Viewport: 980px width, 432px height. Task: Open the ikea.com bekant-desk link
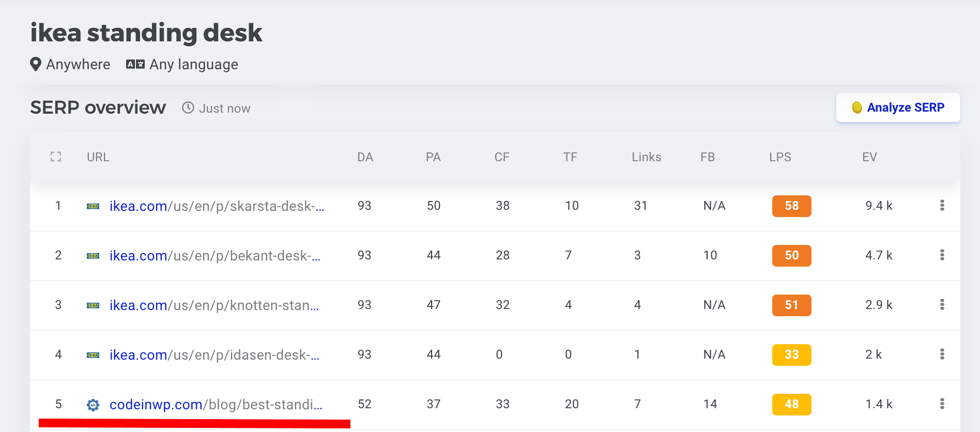tap(215, 256)
